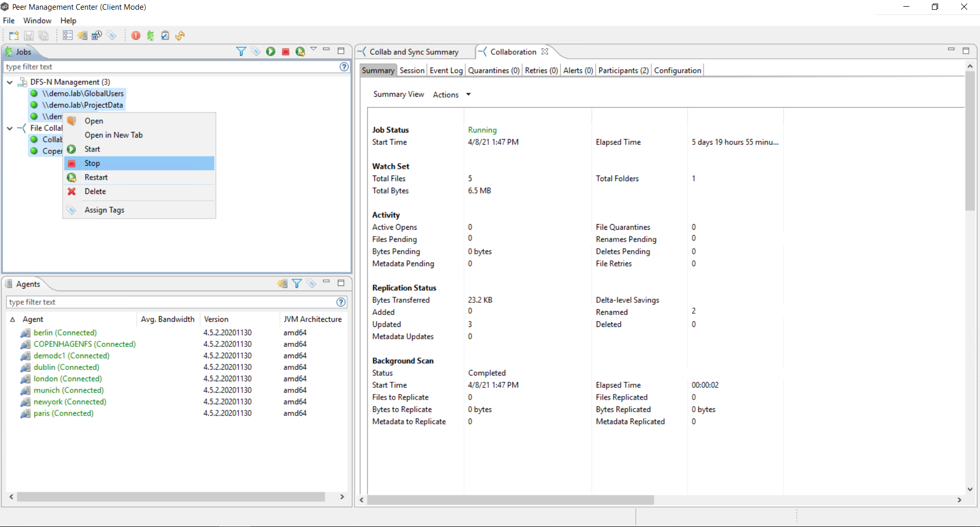Click the yellow refresh arrows toolbar icon
Viewport: 980px width, 527px height.
(180, 36)
